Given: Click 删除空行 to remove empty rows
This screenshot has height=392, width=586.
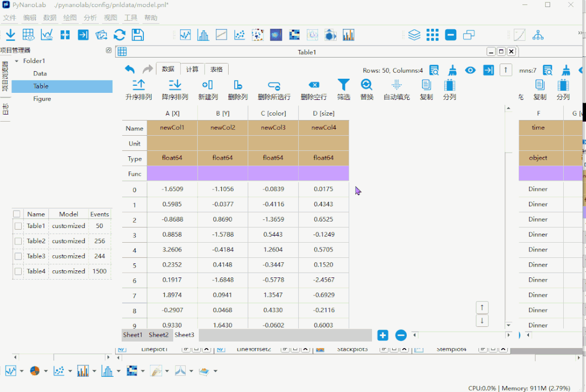Looking at the screenshot, I should point(314,90).
